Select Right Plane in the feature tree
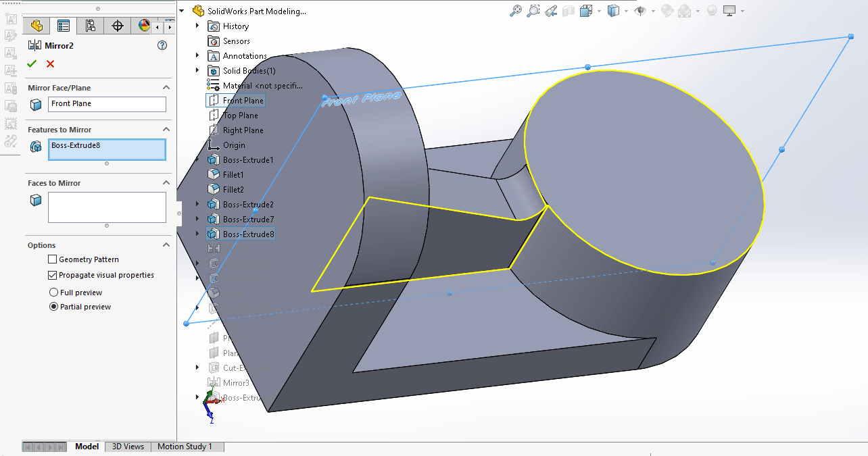The width and height of the screenshot is (868, 456). coord(243,130)
